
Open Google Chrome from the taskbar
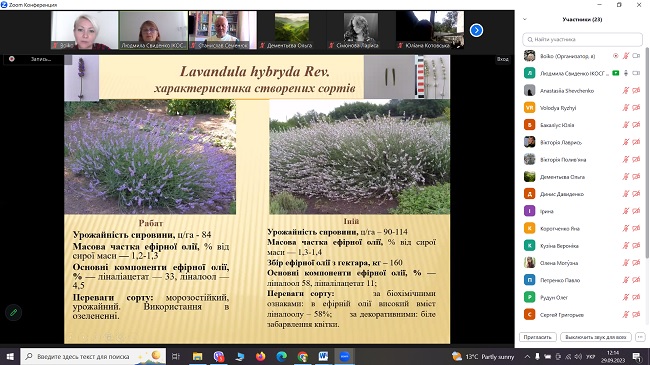click(302, 356)
